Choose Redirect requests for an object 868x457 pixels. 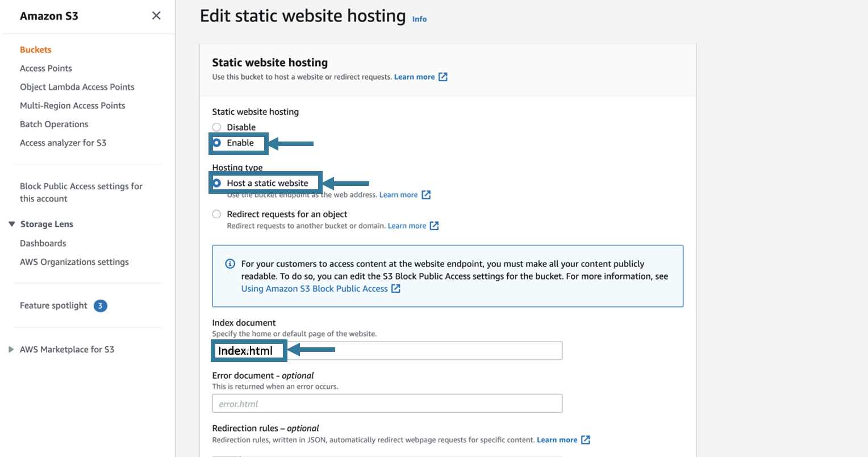(216, 214)
